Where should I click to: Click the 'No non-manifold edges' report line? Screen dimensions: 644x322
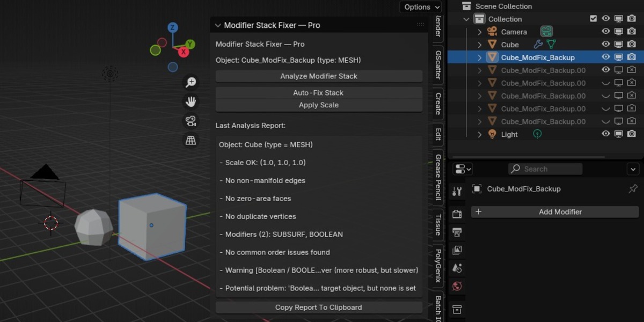point(262,181)
